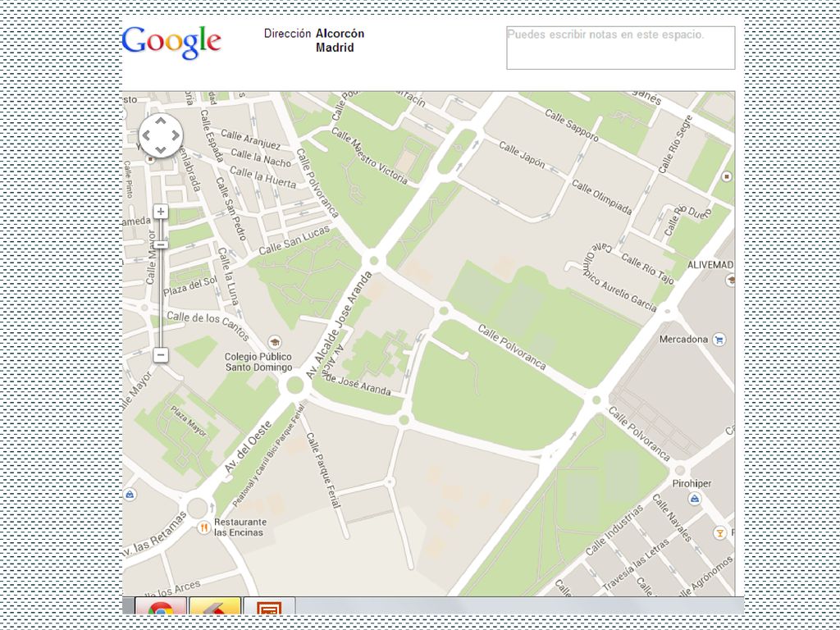The width and height of the screenshot is (840, 630).
Task: Click the Travesía las Letras label
Action: click(x=636, y=565)
